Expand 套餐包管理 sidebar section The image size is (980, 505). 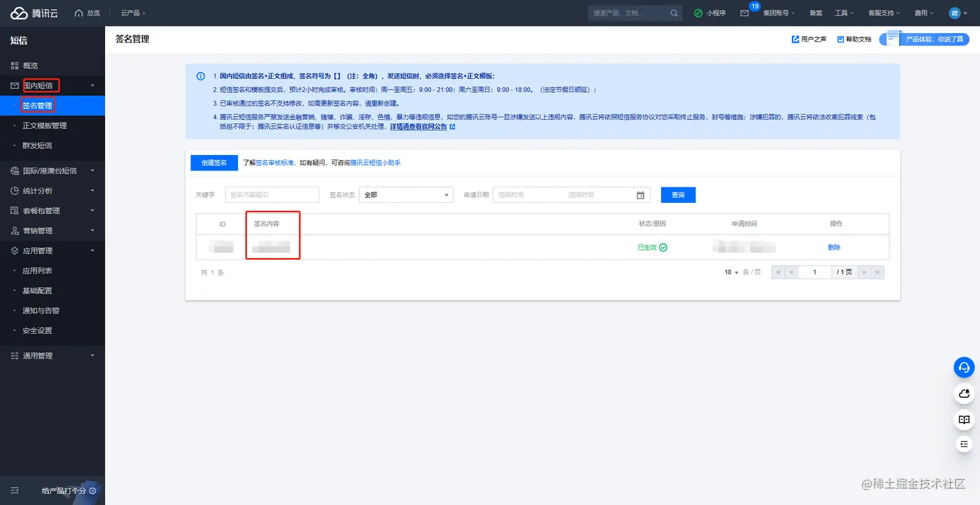[52, 211]
